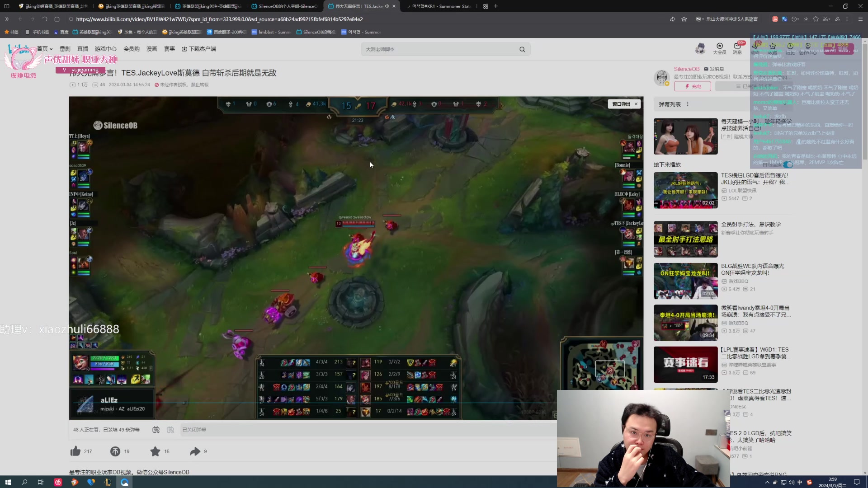Open the browser downloads icon
Screen dimensions: 868x488
pyautogui.click(x=806, y=19)
